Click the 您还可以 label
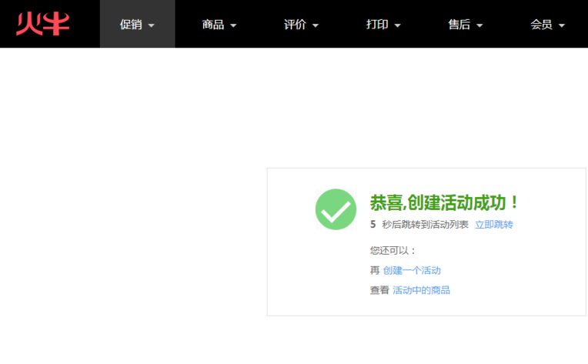Screen dimensions: 588x364 click(x=393, y=250)
